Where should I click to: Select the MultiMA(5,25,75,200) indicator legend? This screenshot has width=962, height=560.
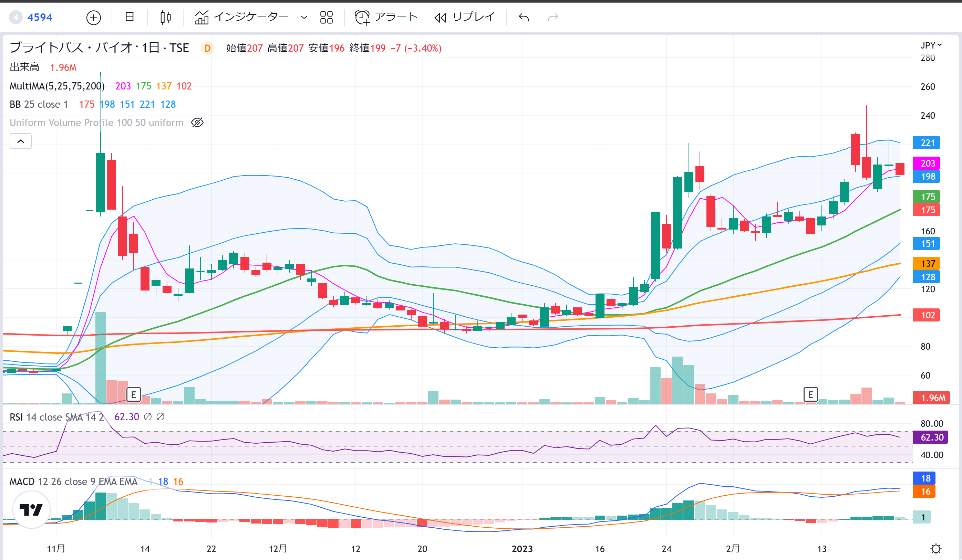[x=57, y=86]
